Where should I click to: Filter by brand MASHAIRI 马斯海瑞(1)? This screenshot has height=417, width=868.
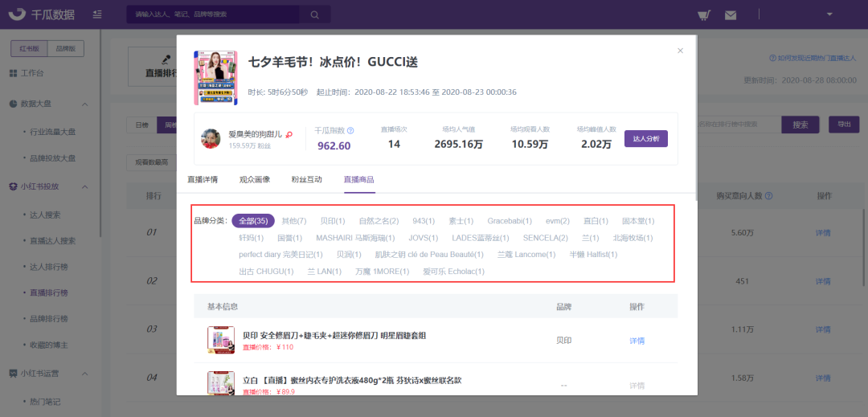tap(355, 239)
